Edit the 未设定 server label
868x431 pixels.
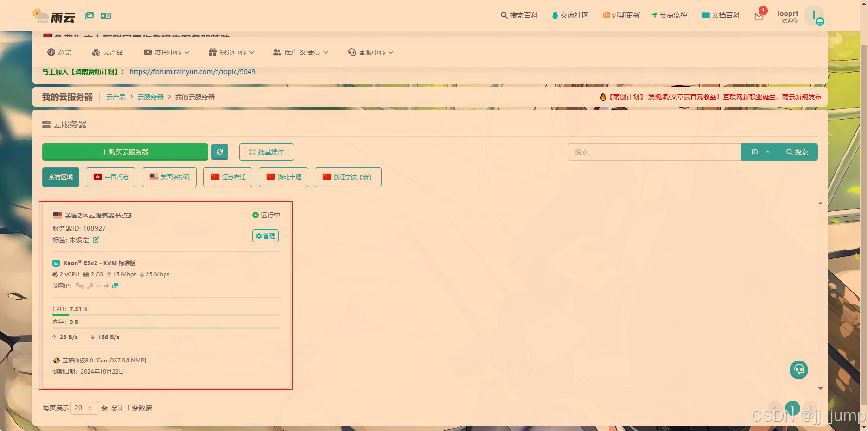click(x=96, y=240)
